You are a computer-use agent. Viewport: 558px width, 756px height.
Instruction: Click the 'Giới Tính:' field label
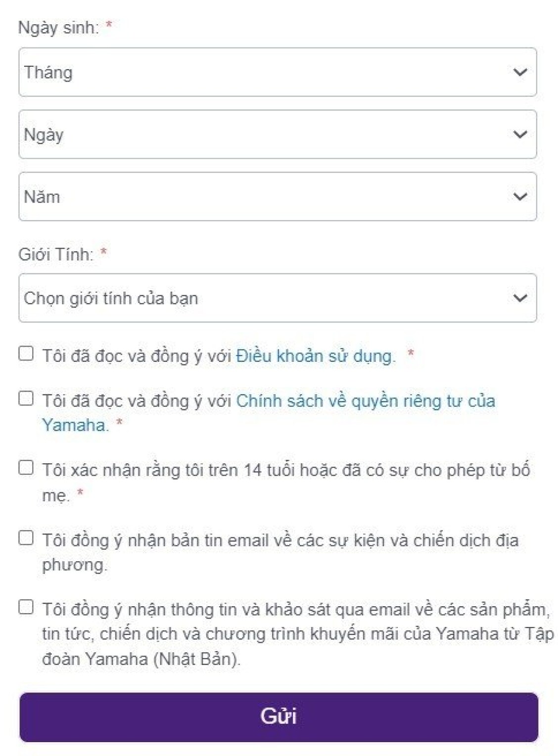[x=55, y=255]
